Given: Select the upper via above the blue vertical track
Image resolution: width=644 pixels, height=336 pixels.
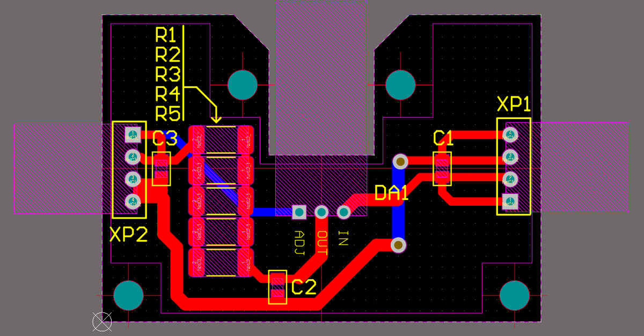Looking at the screenshot, I should click(400, 161).
